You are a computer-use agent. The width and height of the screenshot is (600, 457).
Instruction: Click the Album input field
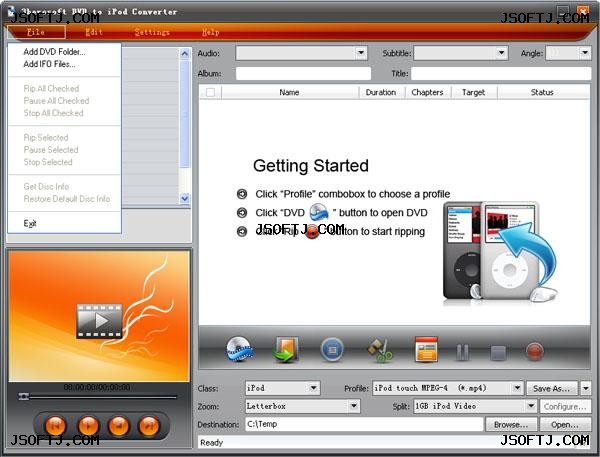pos(303,73)
